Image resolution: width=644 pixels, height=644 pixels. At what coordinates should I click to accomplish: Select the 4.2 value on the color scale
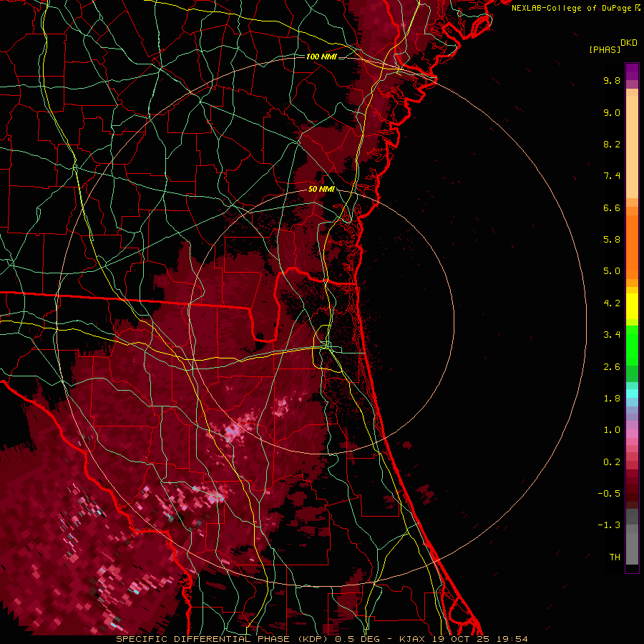click(612, 303)
